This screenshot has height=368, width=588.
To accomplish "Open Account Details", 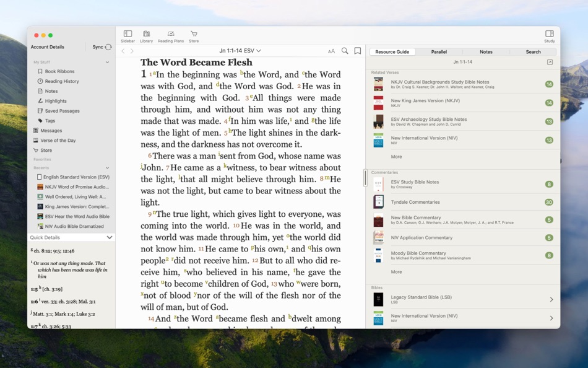I will click(47, 47).
